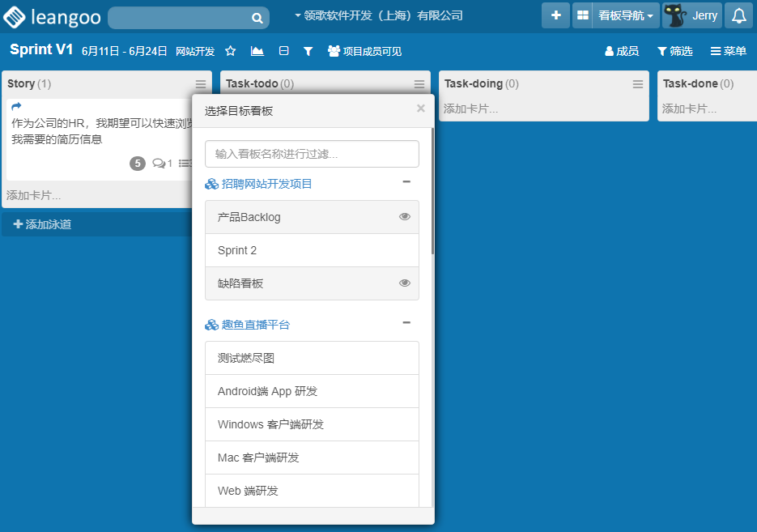This screenshot has width=757, height=532.
Task: Select Sprint 2 as the target board
Action: tap(312, 250)
